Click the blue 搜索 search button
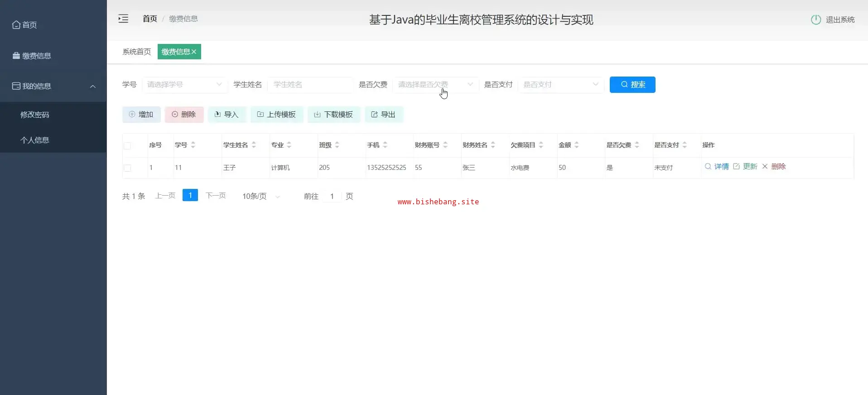This screenshot has width=868, height=395. coord(632,85)
